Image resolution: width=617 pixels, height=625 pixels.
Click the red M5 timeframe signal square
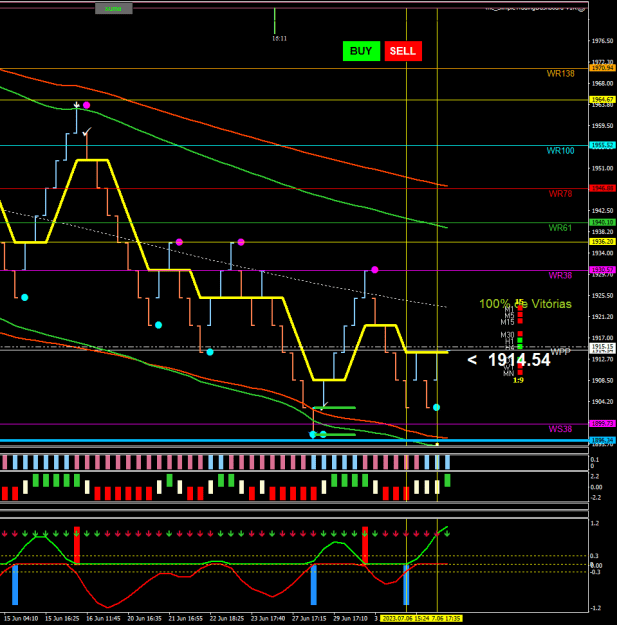tap(520, 314)
